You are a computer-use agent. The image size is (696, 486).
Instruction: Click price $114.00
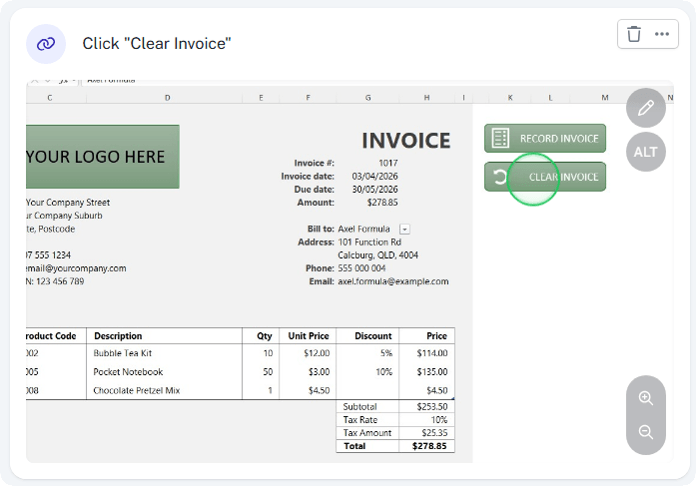click(x=432, y=353)
